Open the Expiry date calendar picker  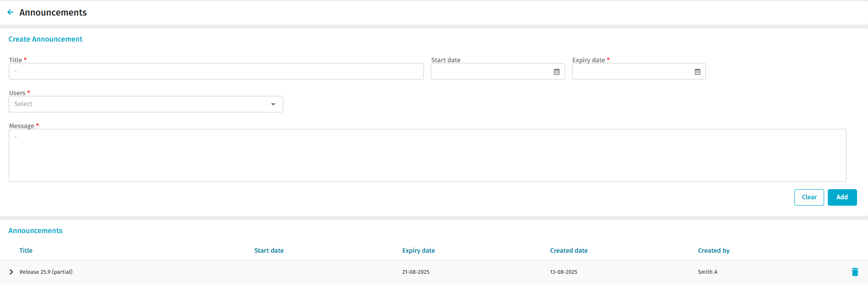click(x=697, y=72)
